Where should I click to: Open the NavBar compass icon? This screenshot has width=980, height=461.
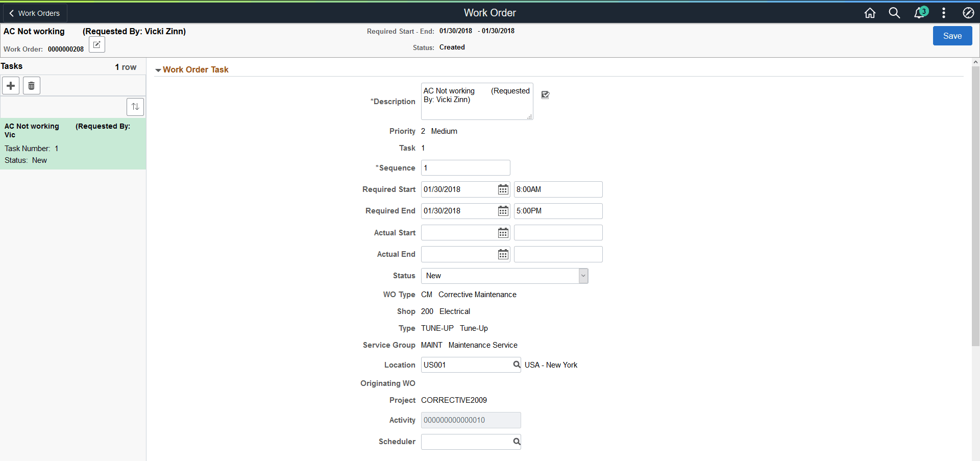pyautogui.click(x=968, y=13)
